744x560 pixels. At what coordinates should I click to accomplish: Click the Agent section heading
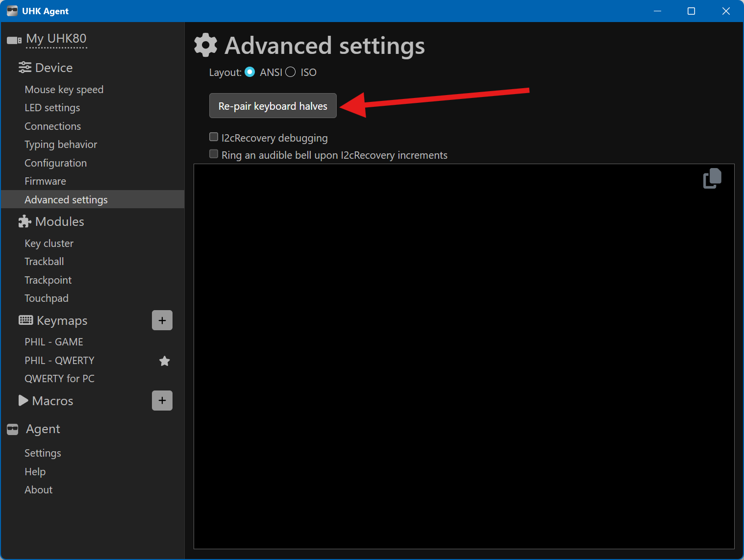click(43, 429)
